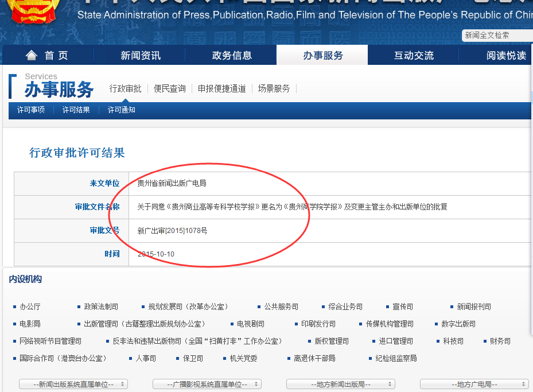The width and height of the screenshot is (533, 392).
Task: Open the 阅读悦读 menu
Action: pyautogui.click(x=506, y=56)
